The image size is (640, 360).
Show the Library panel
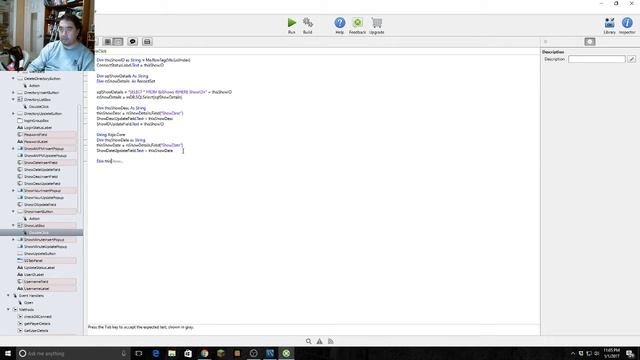click(x=609, y=23)
